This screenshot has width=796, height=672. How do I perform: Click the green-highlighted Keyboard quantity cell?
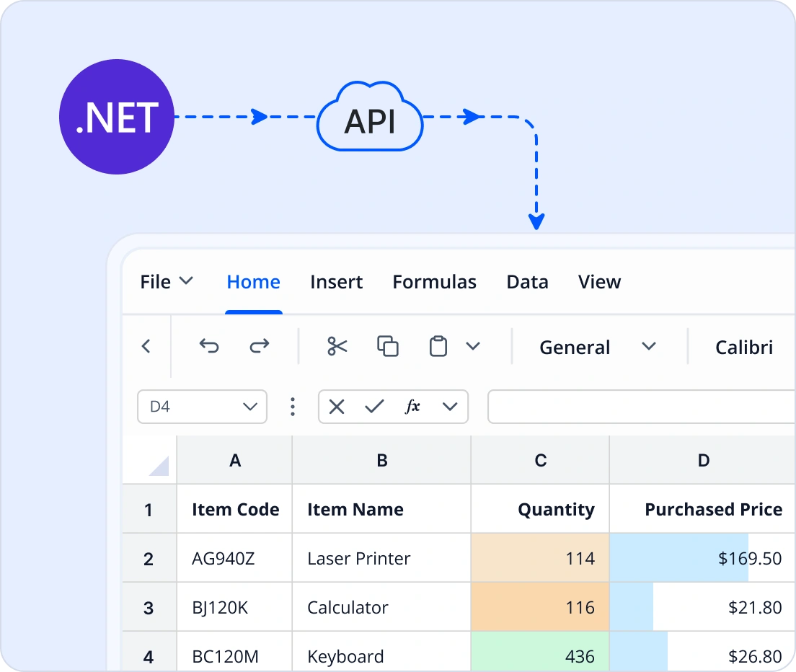tap(540, 655)
